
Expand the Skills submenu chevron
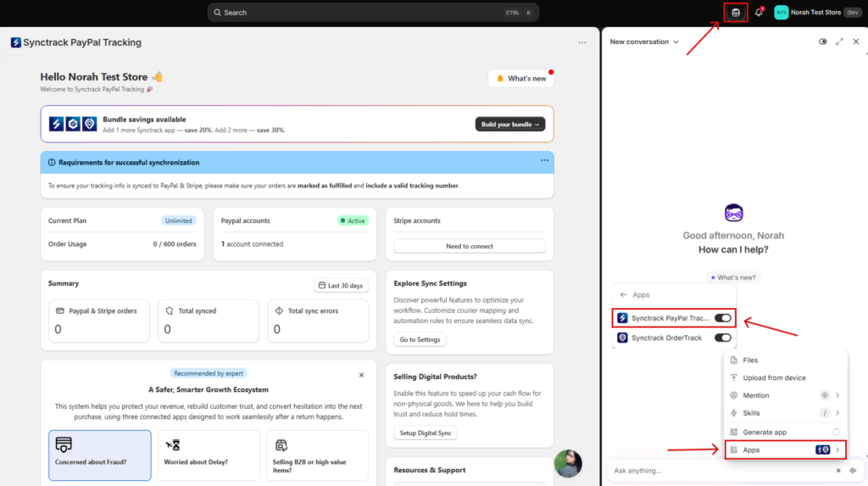click(x=837, y=413)
